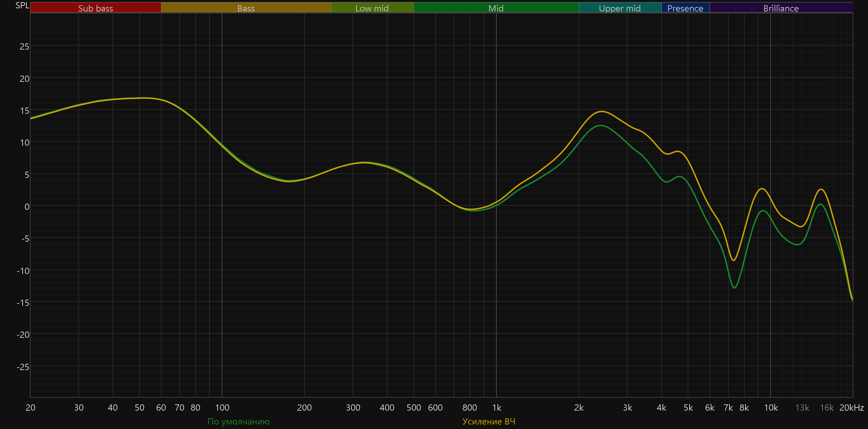Image resolution: width=868 pixels, height=429 pixels.
Task: Click the Low mid band header
Action: coord(372,8)
